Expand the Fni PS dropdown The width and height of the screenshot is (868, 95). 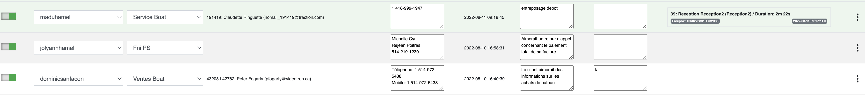tap(165, 48)
